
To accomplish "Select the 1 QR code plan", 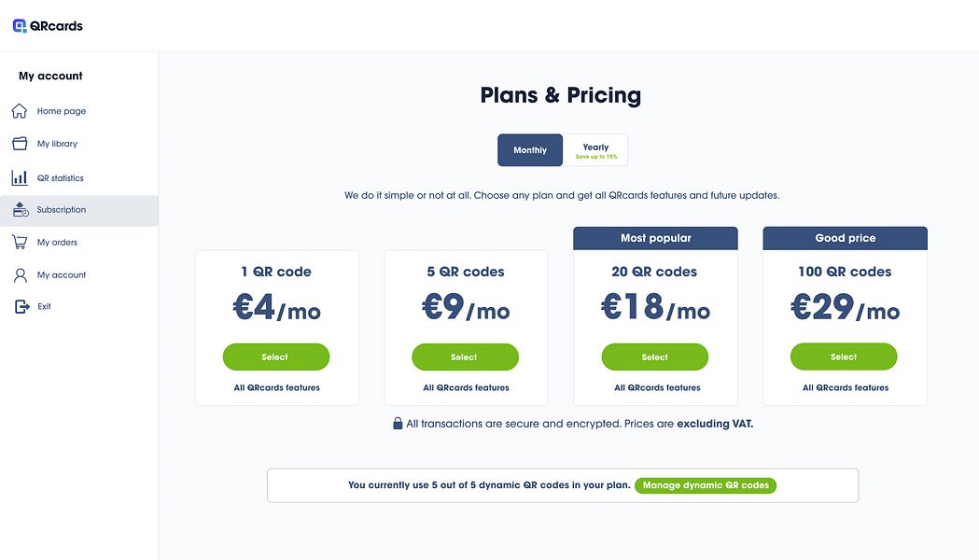I will pos(275,357).
